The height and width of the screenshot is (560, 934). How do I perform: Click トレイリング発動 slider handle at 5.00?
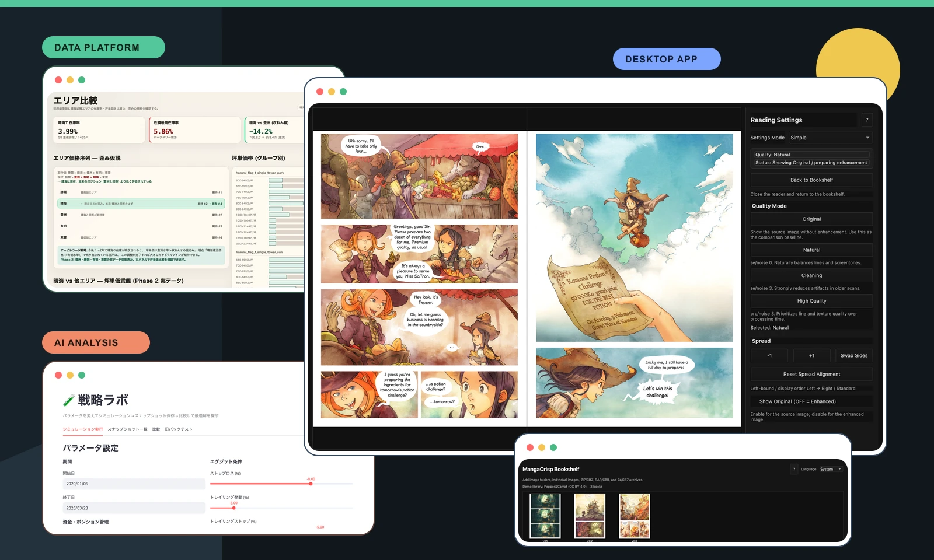(x=234, y=508)
